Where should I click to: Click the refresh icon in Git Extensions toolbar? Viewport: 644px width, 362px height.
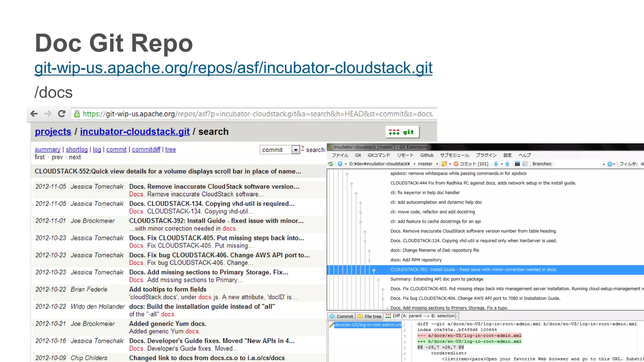pyautogui.click(x=330, y=164)
